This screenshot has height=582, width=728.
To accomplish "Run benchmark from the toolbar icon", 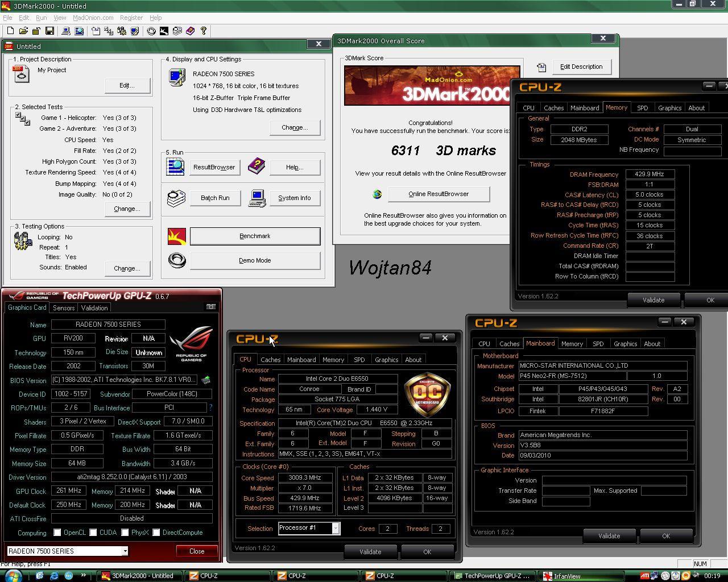I will [x=164, y=31].
